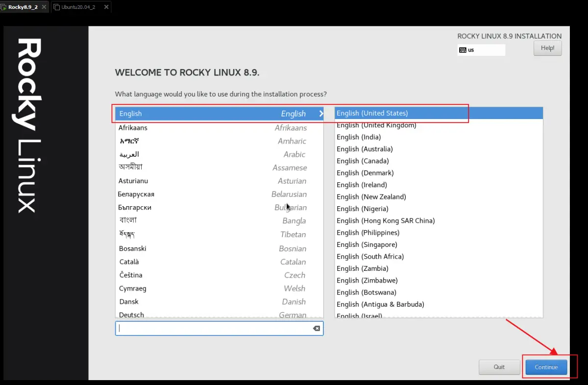This screenshot has height=385, width=588.
Task: Select the Amharic language row
Action: 220,141
